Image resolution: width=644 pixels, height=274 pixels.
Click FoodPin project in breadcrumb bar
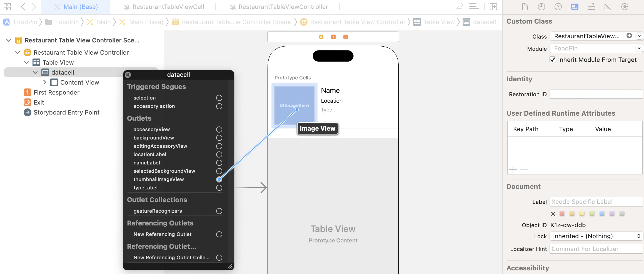[25, 22]
